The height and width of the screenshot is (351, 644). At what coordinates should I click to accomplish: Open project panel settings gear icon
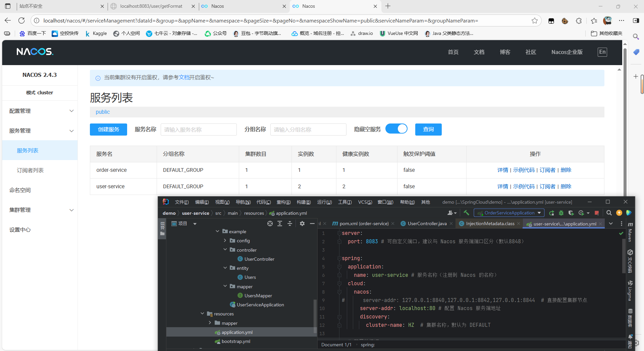click(x=302, y=223)
